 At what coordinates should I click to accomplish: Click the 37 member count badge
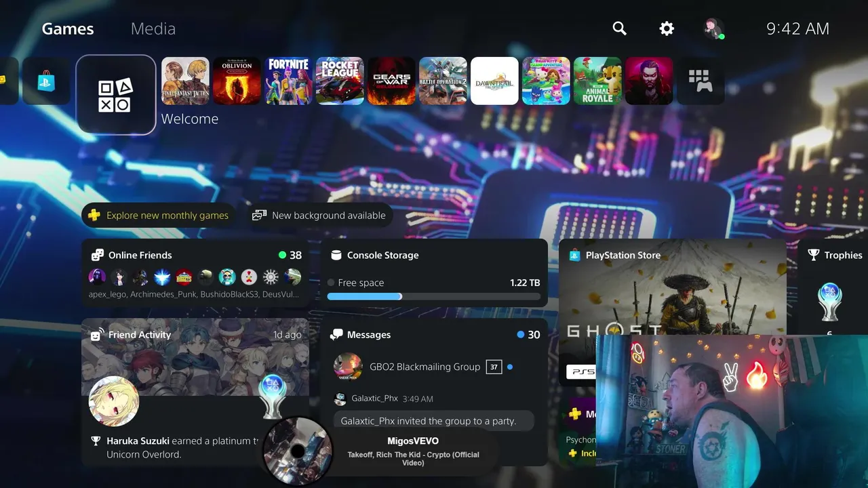(494, 367)
